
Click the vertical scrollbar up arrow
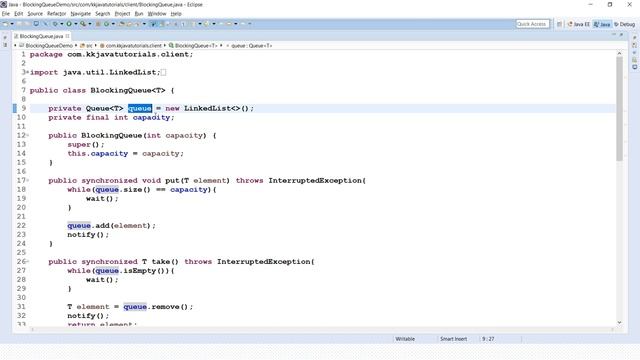click(x=619, y=53)
